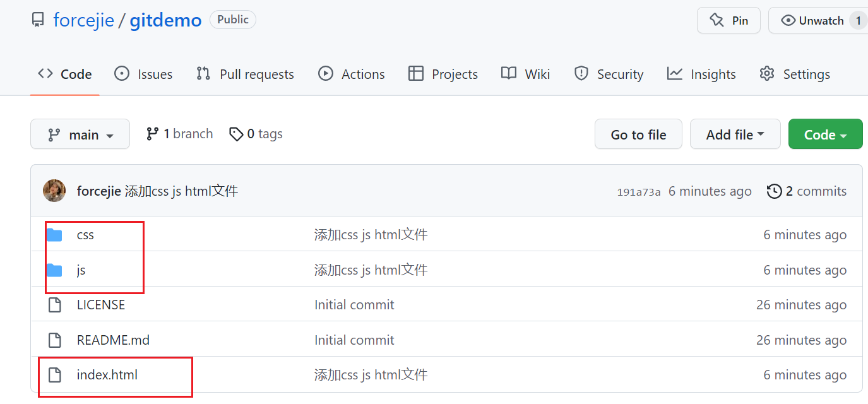Expand the main branch dropdown
868x404 pixels.
pos(80,134)
